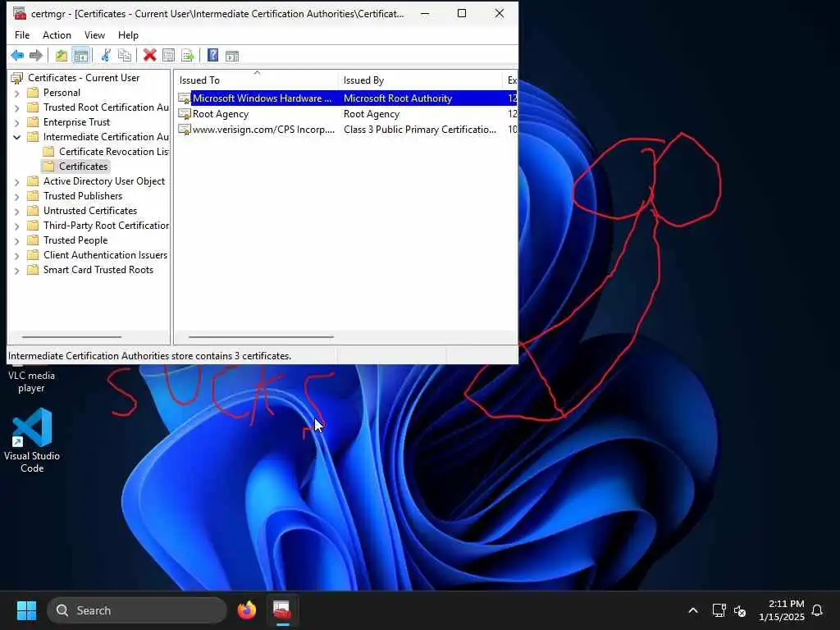840x630 pixels.
Task: Click the tree pane horizontal scrollbar
Action: (x=72, y=337)
